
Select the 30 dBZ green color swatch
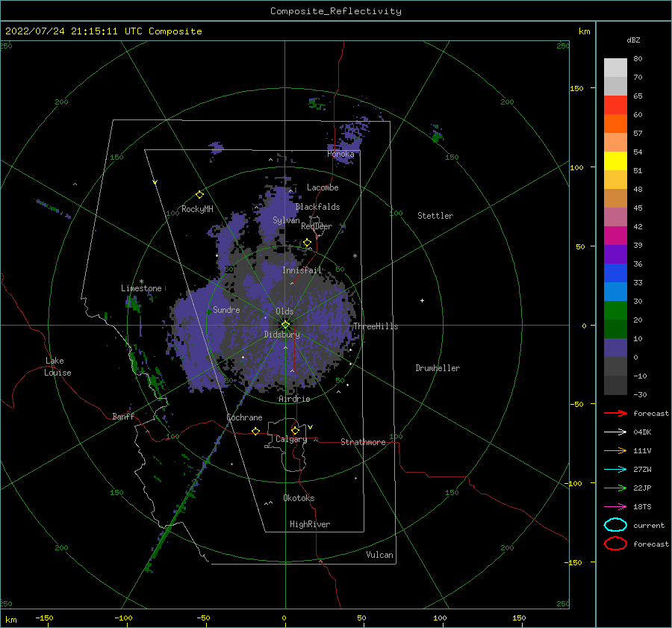(615, 311)
